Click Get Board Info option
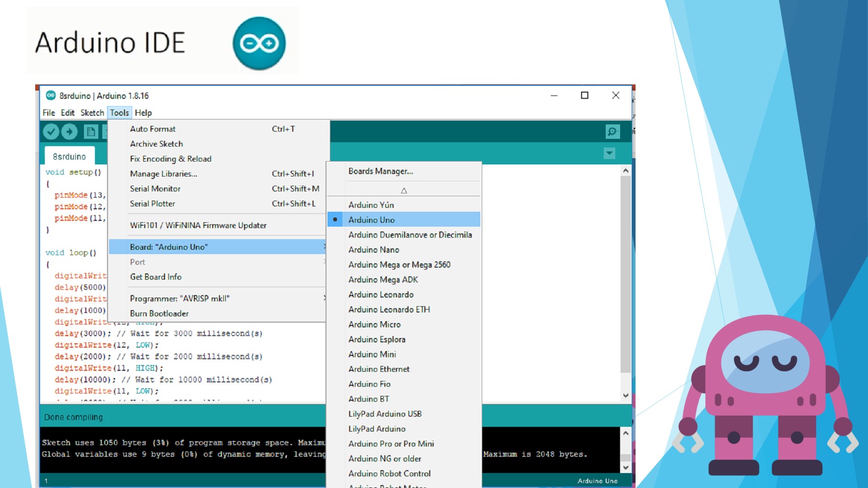The width and height of the screenshot is (868, 488). click(155, 277)
